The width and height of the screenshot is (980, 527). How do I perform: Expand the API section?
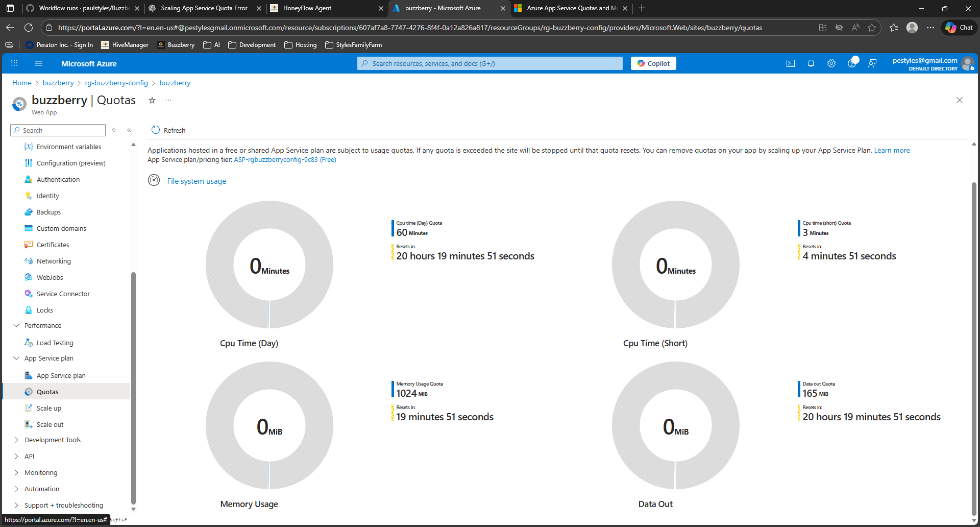(16, 456)
